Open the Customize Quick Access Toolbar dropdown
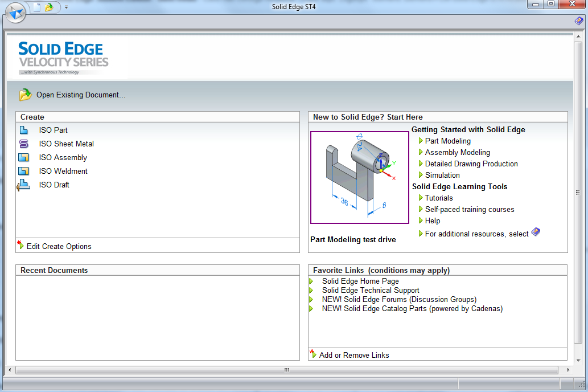The width and height of the screenshot is (588, 392). tap(66, 7)
